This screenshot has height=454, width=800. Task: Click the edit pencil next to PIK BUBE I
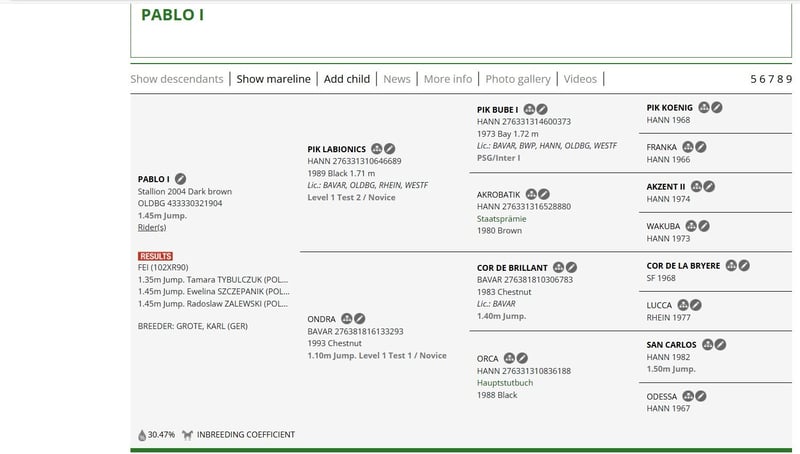542,109
